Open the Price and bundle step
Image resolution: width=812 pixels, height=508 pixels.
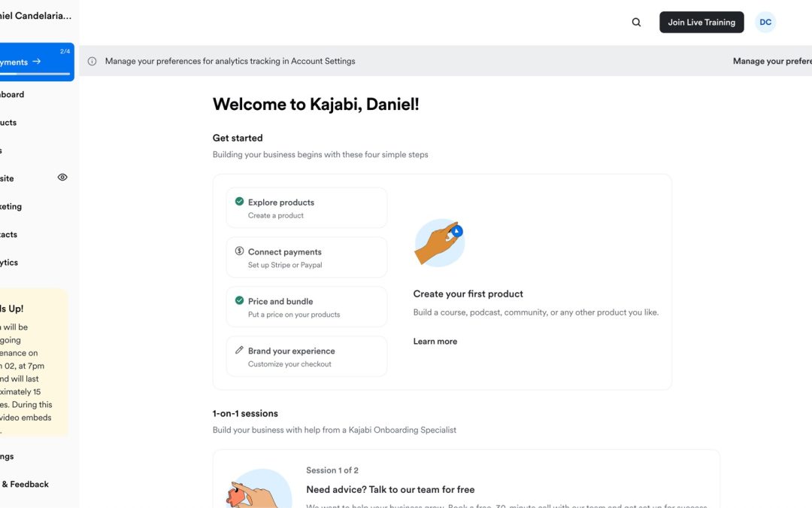(x=306, y=307)
